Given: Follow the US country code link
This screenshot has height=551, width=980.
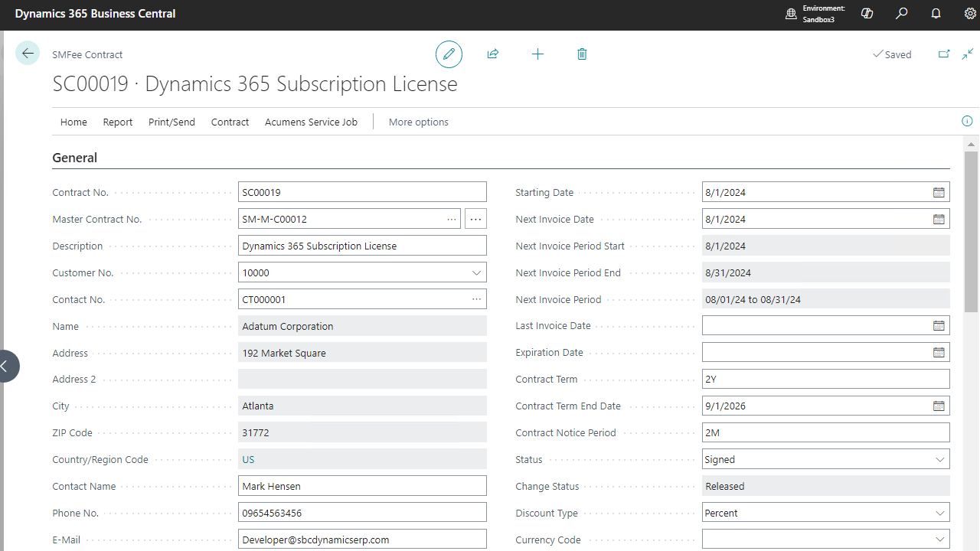Looking at the screenshot, I should point(248,460).
